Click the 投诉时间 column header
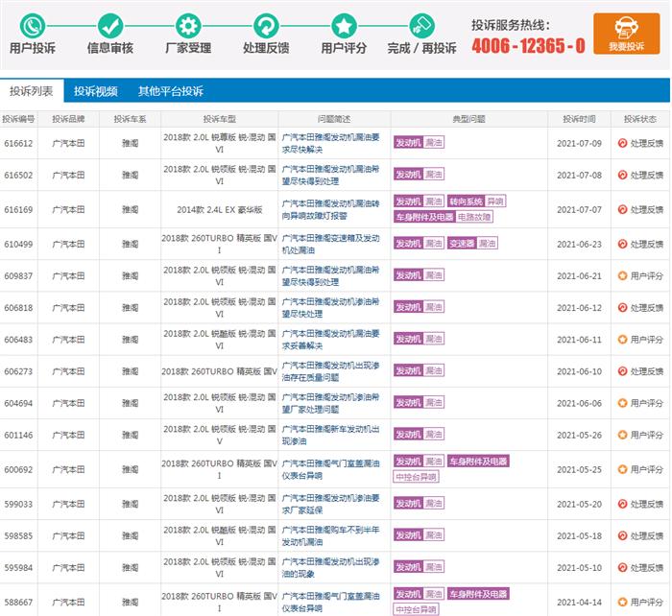Viewport: 672px width, 616px height. [579, 119]
